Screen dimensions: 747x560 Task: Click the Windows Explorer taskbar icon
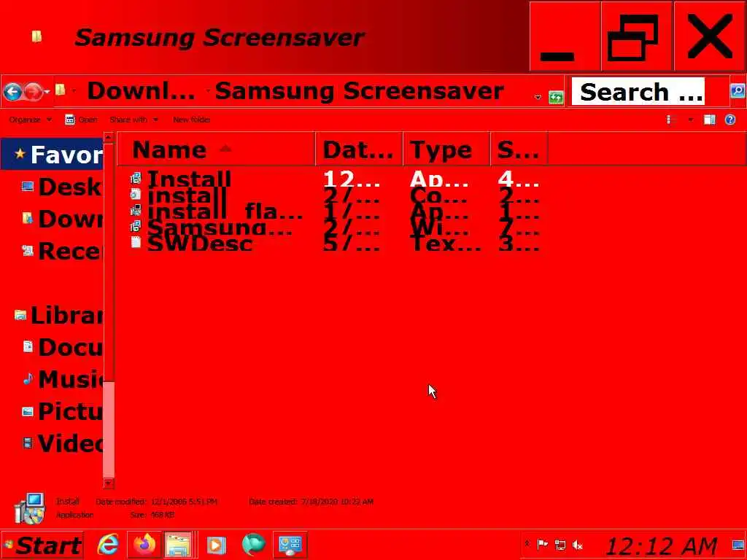point(179,545)
